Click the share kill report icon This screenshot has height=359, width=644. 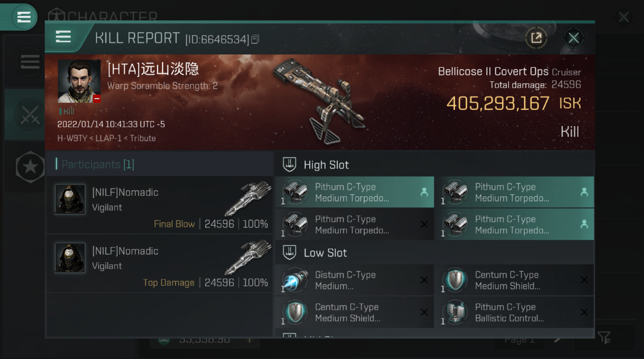click(536, 38)
